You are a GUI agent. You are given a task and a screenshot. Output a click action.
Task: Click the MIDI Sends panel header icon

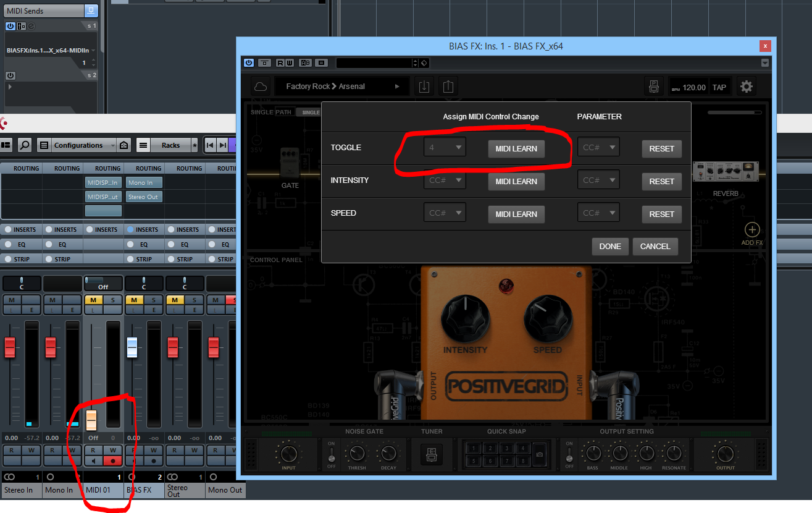tap(91, 11)
